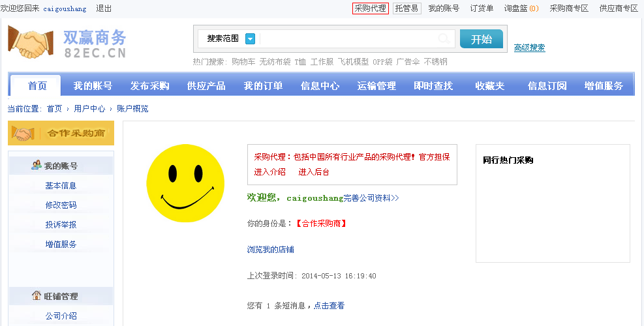
Task: Click the magnifier icon in search box
Action: (444, 39)
